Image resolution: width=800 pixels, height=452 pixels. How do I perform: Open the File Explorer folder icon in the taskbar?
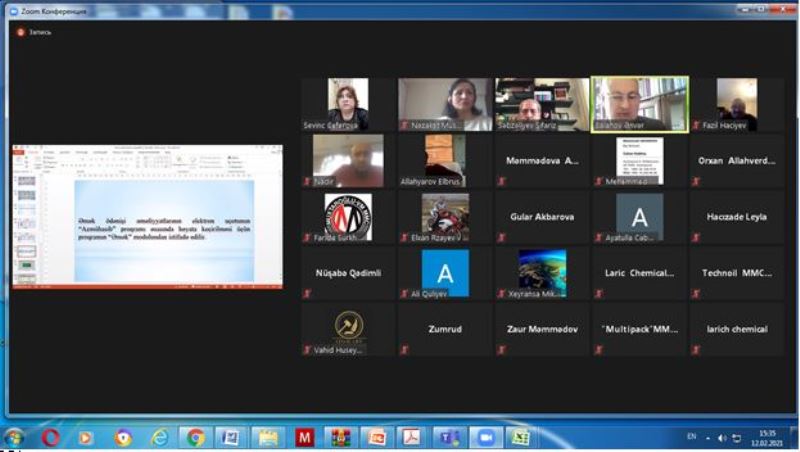coord(267,438)
